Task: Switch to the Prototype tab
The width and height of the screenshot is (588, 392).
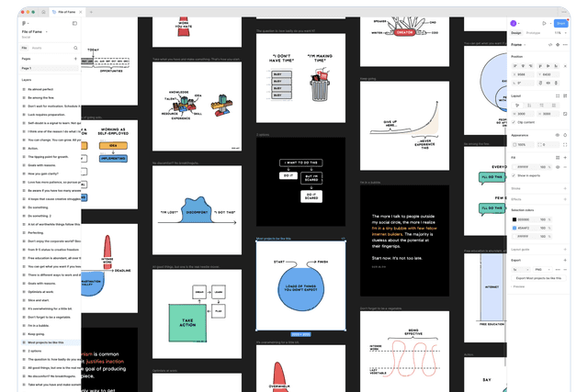Action: pos(532,33)
